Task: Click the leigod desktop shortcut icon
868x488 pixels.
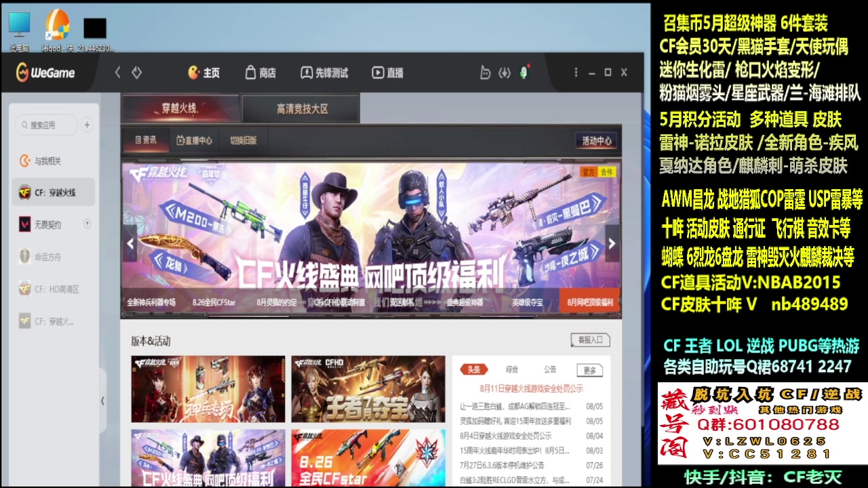Action: [x=58, y=30]
